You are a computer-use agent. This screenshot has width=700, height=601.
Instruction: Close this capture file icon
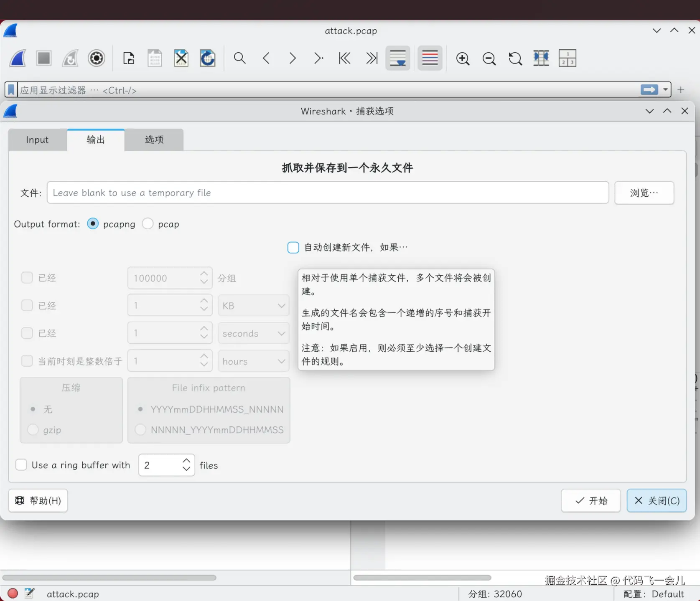(x=181, y=58)
